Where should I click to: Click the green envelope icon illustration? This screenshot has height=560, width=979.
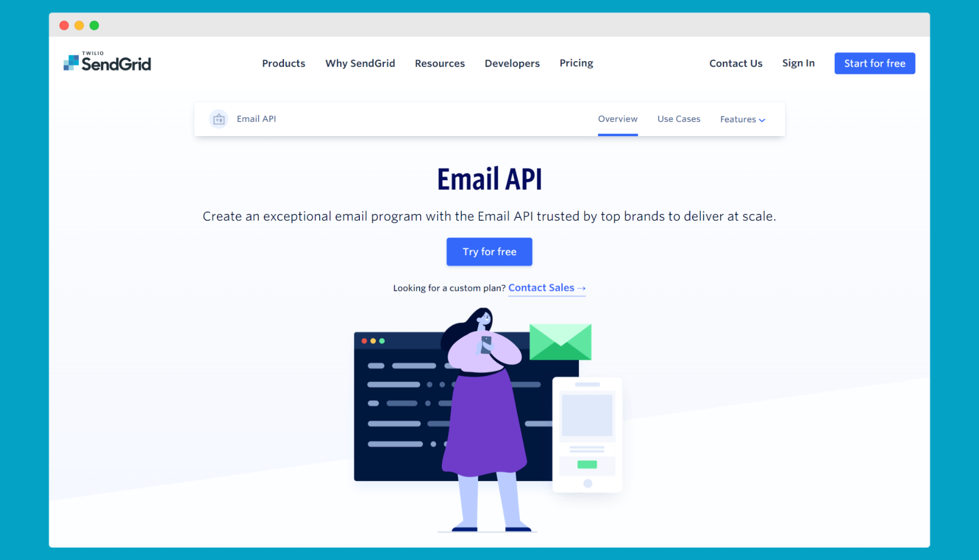tap(559, 343)
